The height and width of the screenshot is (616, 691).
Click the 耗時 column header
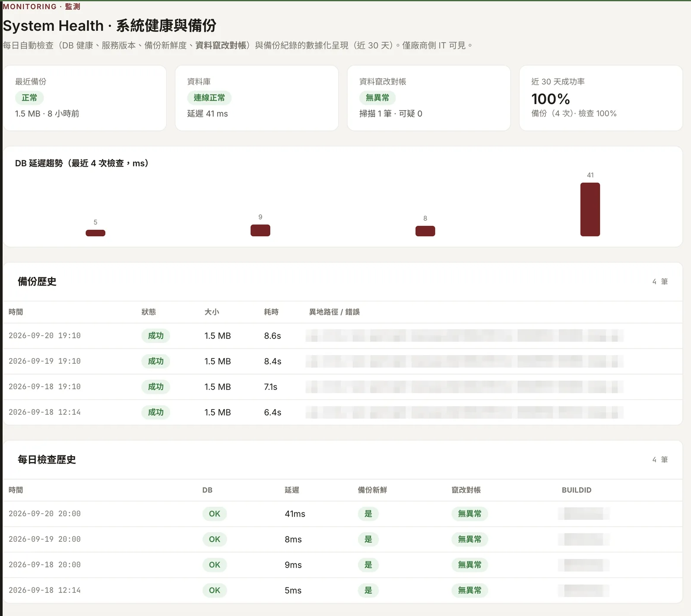click(271, 312)
